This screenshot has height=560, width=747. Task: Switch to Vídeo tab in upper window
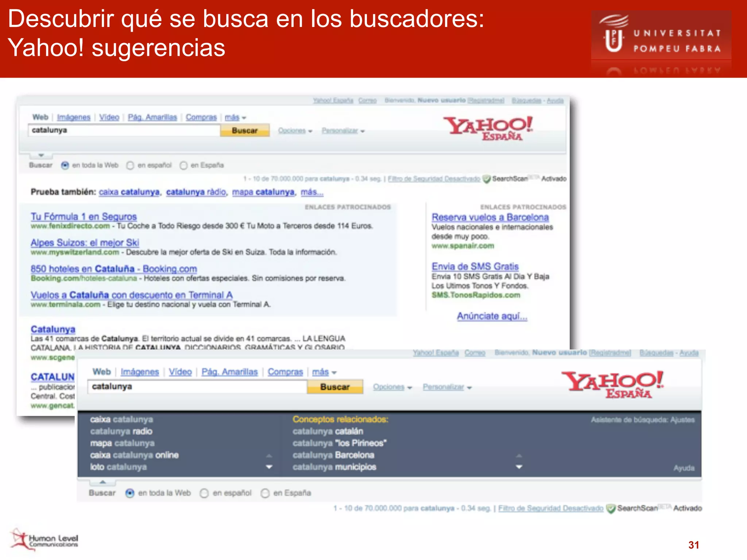coord(109,117)
